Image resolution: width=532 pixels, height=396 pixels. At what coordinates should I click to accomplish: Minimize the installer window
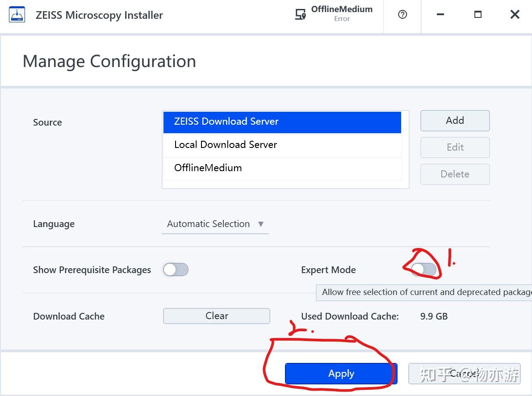[440, 15]
